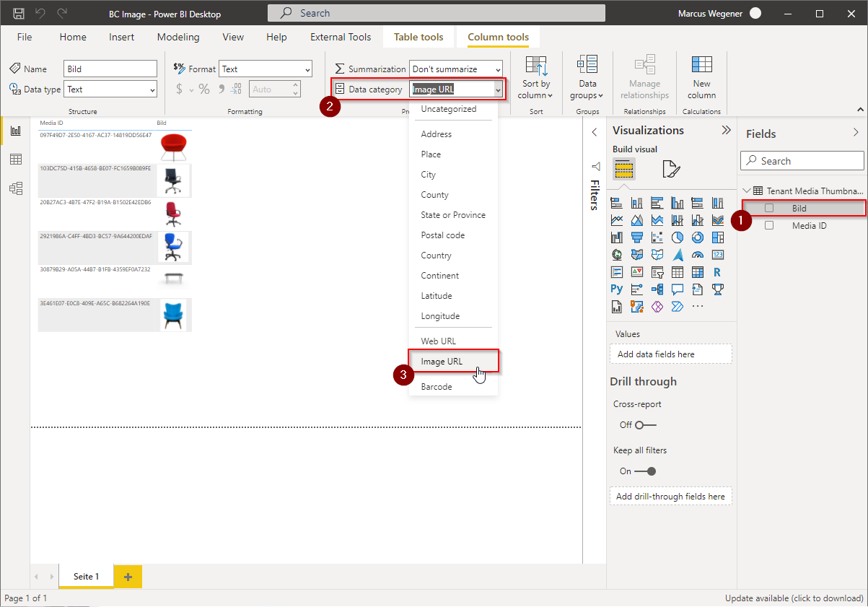Add a Waterfall chart visual
868x607 pixels.
pos(617,237)
